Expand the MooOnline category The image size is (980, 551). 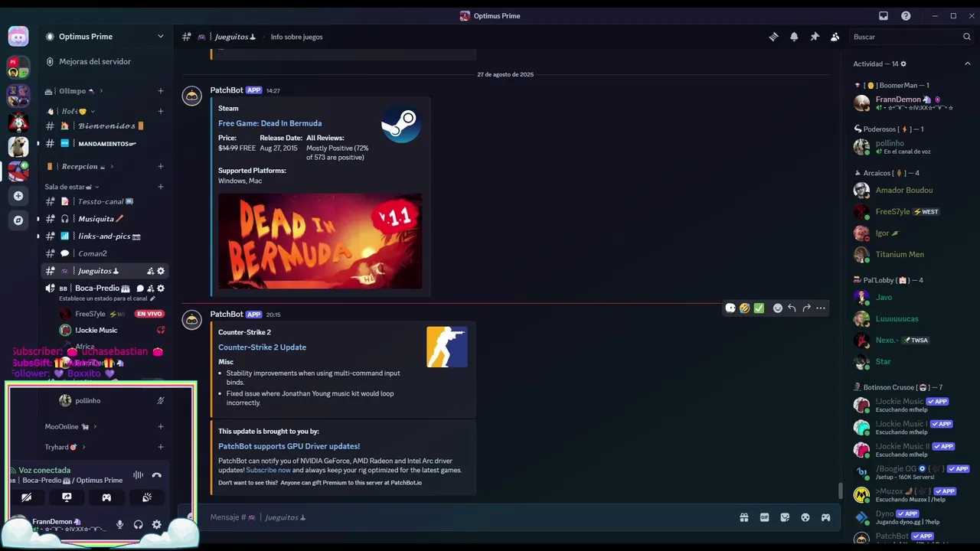click(x=70, y=426)
